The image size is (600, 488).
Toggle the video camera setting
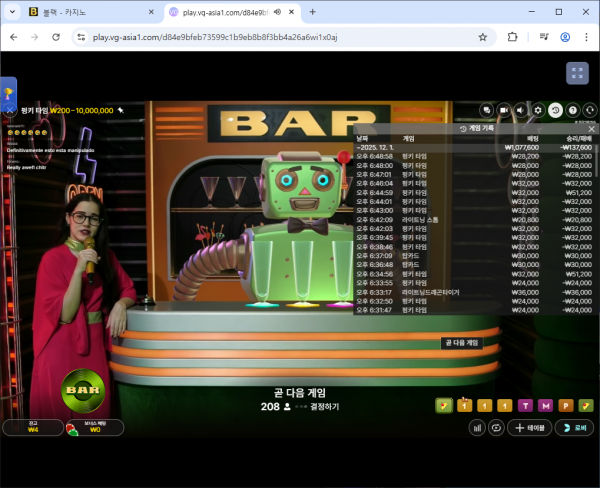pyautogui.click(x=504, y=110)
